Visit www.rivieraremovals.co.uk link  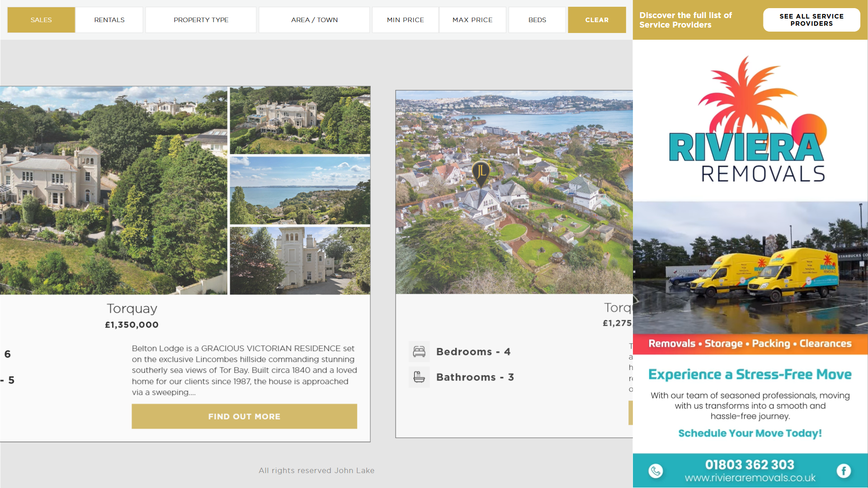click(x=750, y=478)
